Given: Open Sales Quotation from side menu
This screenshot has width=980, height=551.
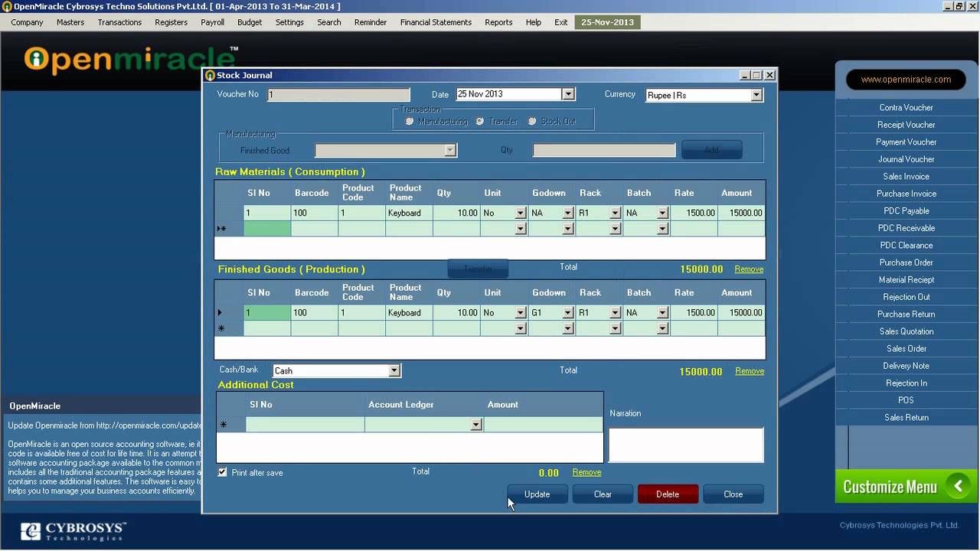Looking at the screenshot, I should click(906, 331).
